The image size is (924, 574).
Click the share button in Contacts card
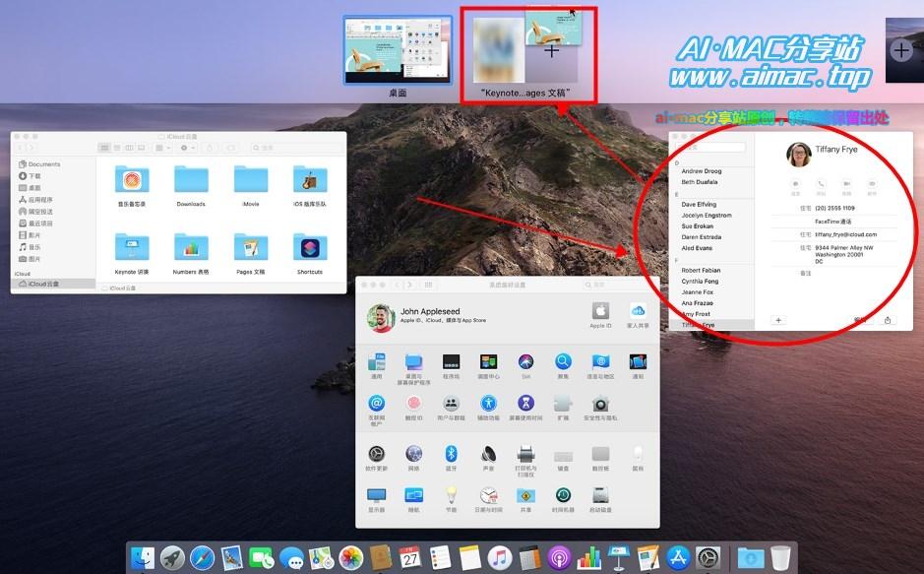[888, 320]
